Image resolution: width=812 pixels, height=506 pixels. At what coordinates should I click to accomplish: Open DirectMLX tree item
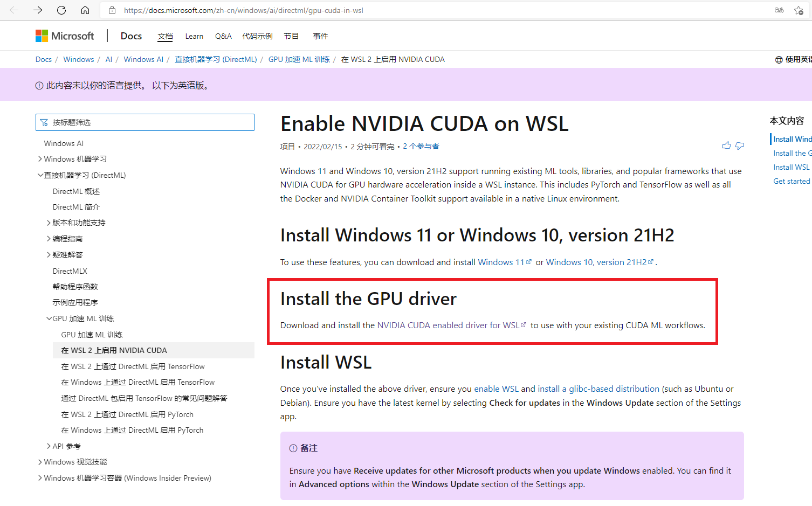[x=70, y=271]
